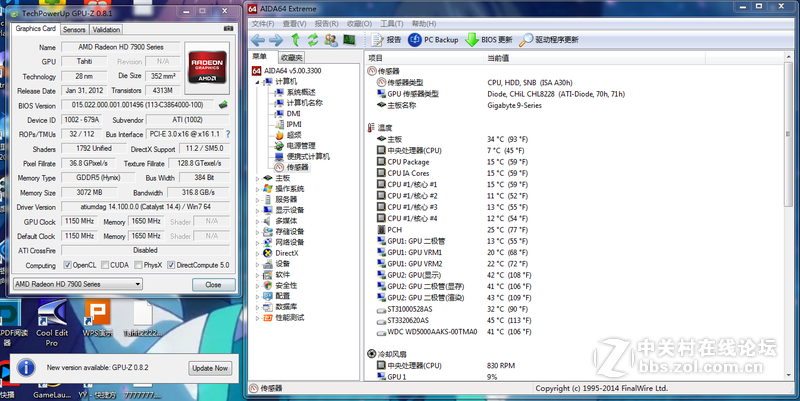Click the 报告 report toolbar button

(386, 40)
